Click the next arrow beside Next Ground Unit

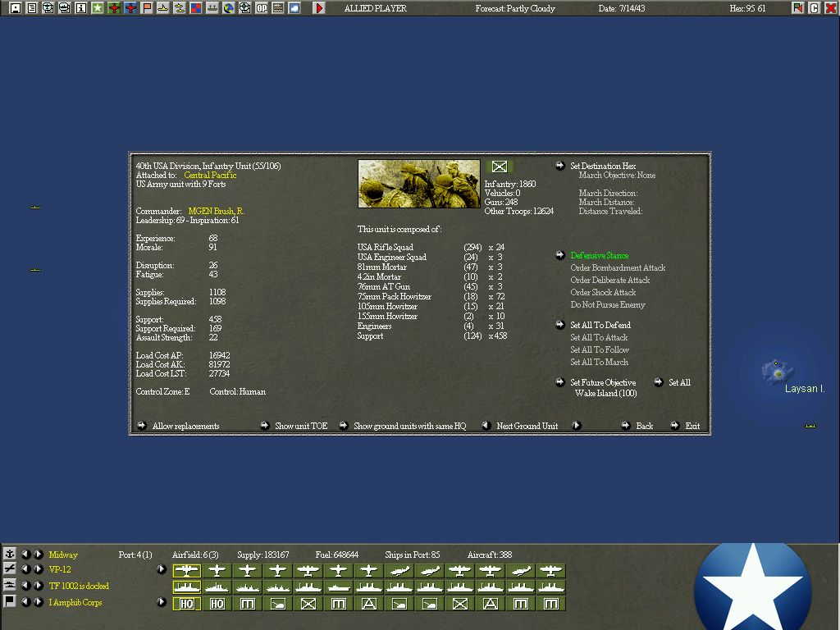[x=577, y=426]
